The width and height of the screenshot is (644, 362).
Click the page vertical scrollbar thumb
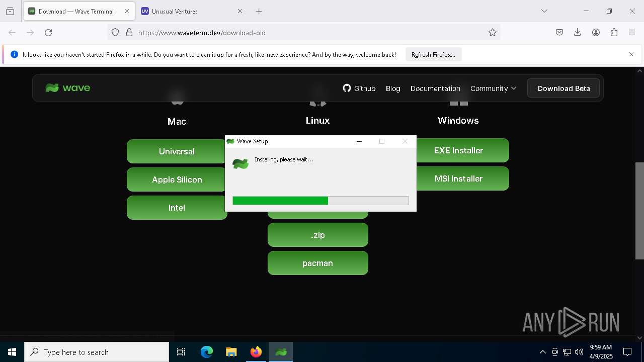point(639,211)
